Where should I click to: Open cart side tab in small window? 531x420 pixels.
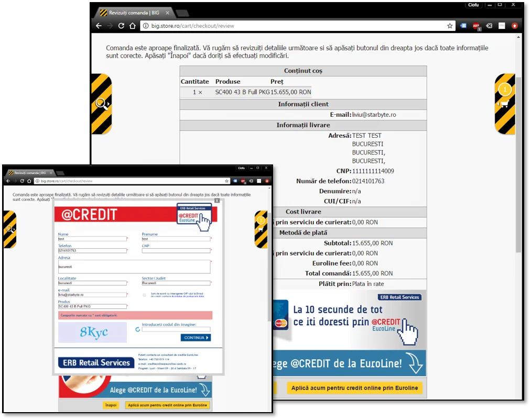(x=261, y=229)
